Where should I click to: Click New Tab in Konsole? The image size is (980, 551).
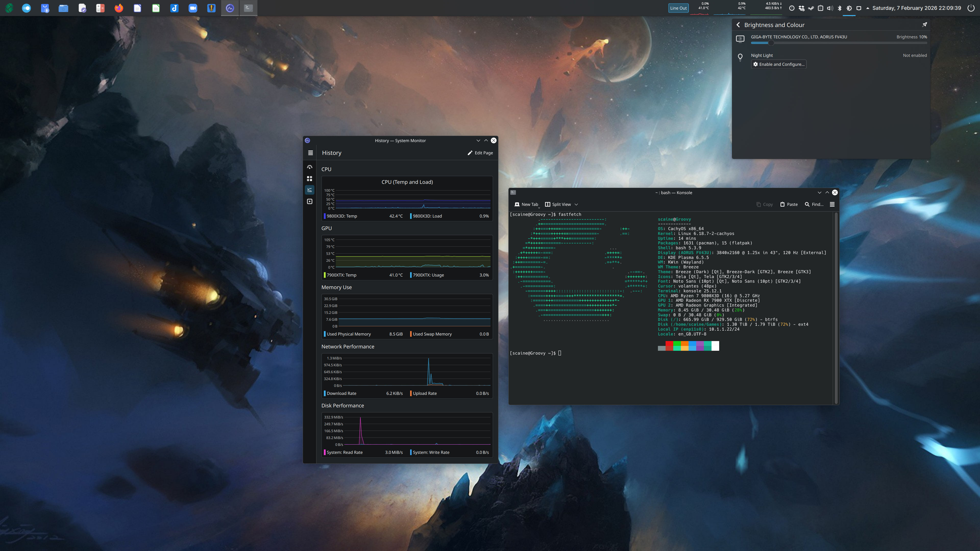coord(526,205)
